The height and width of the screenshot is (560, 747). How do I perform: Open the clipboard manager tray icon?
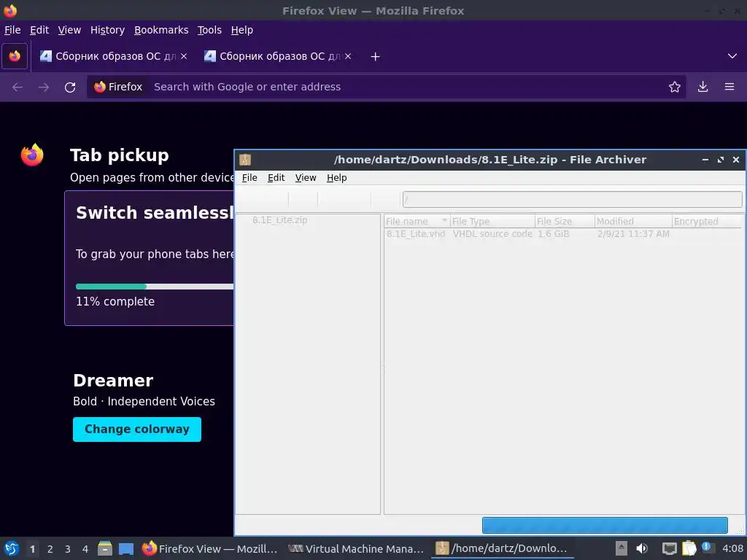(689, 548)
